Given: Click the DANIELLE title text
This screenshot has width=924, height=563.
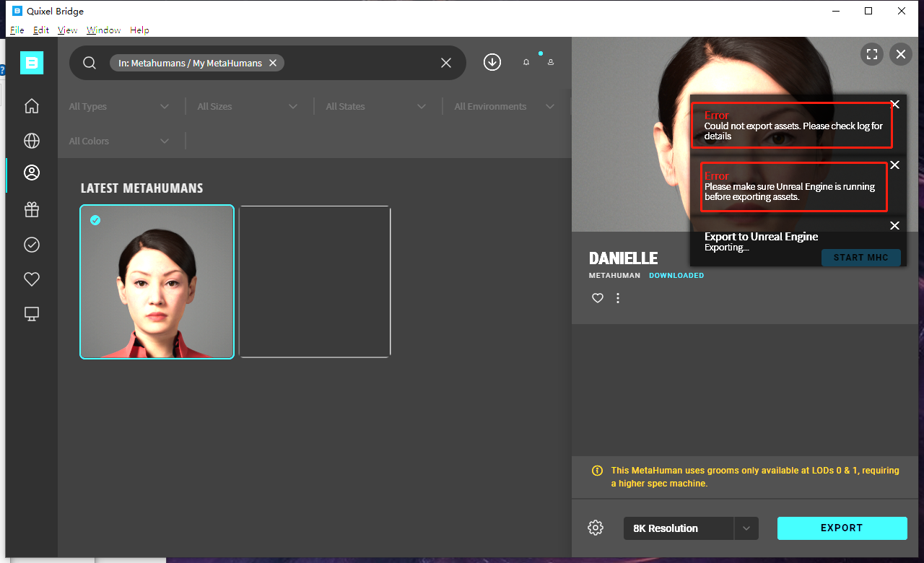Looking at the screenshot, I should pos(623,258).
